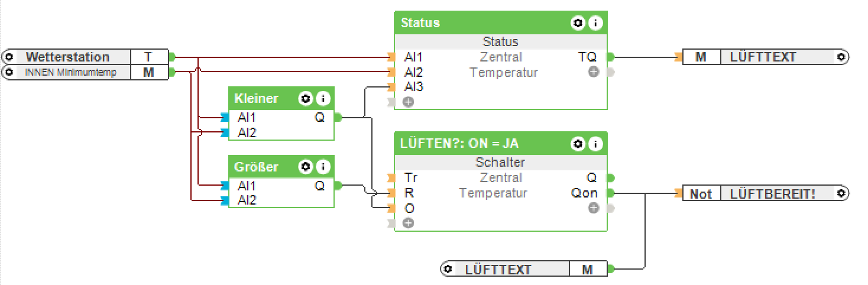The height and width of the screenshot is (285, 868).
Task: Click info icon on LÜFTEN? switch block
Action: point(595,144)
